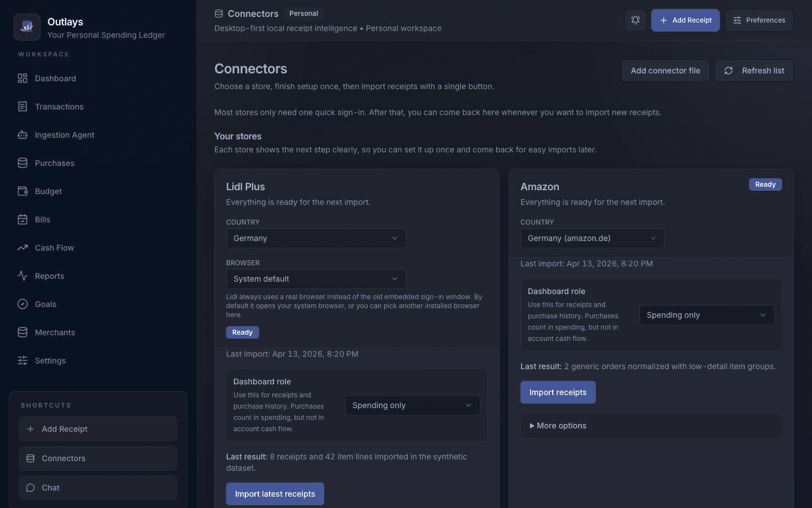Click the sliders icon in Preferences button
812x508 pixels.
(737, 20)
